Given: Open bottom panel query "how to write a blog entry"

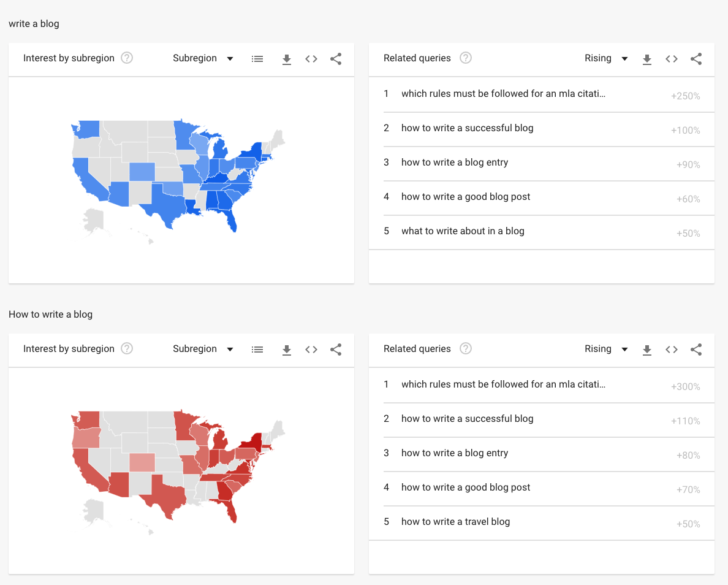Looking at the screenshot, I should click(x=454, y=453).
